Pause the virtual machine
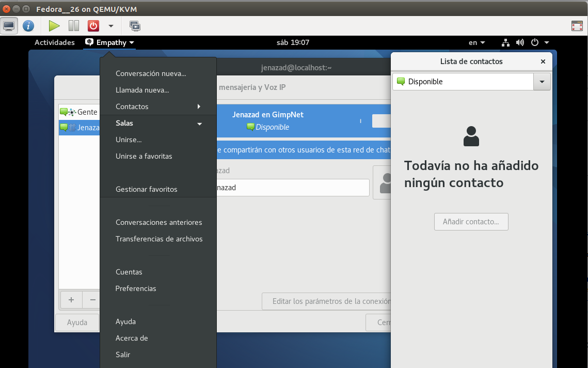 pos(73,26)
